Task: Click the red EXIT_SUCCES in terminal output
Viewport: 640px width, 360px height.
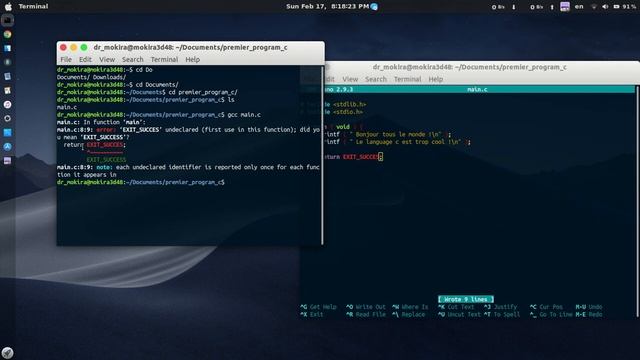Action: pyautogui.click(x=105, y=145)
